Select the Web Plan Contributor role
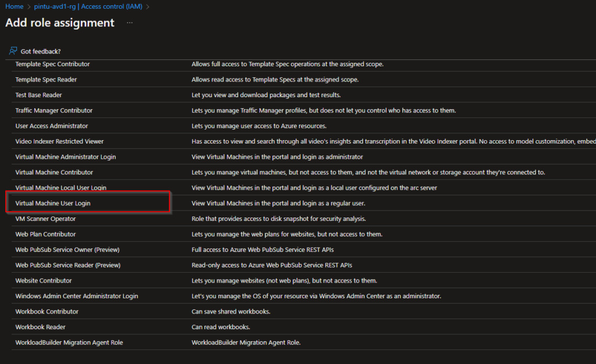The height and width of the screenshot is (364, 596). click(45, 234)
